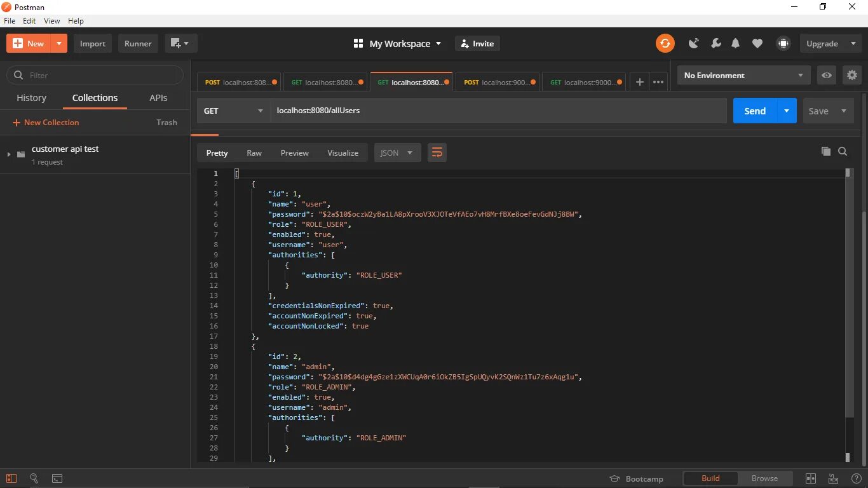Click line number 14 in response
Image resolution: width=868 pixels, height=488 pixels.
pos(214,306)
